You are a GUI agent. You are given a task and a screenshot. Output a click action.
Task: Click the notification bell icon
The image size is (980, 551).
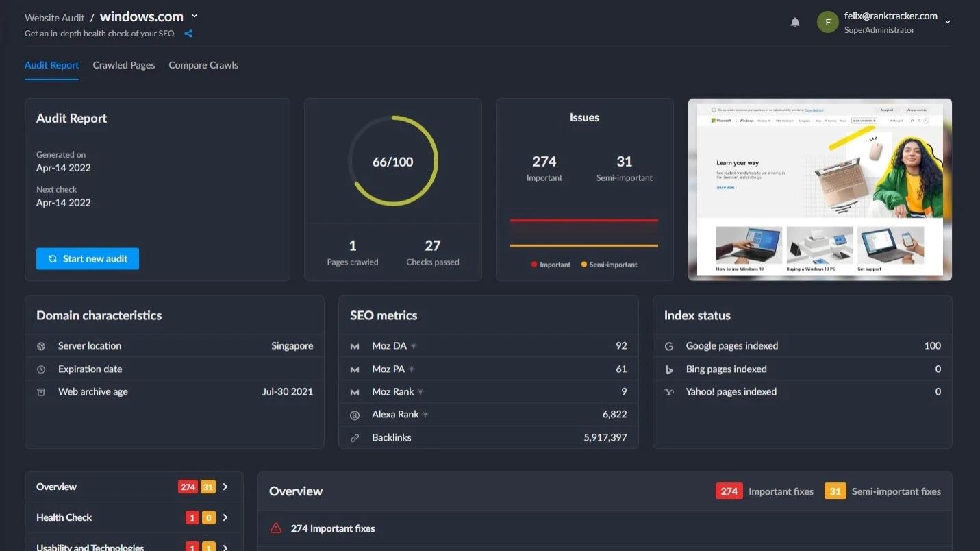click(795, 23)
